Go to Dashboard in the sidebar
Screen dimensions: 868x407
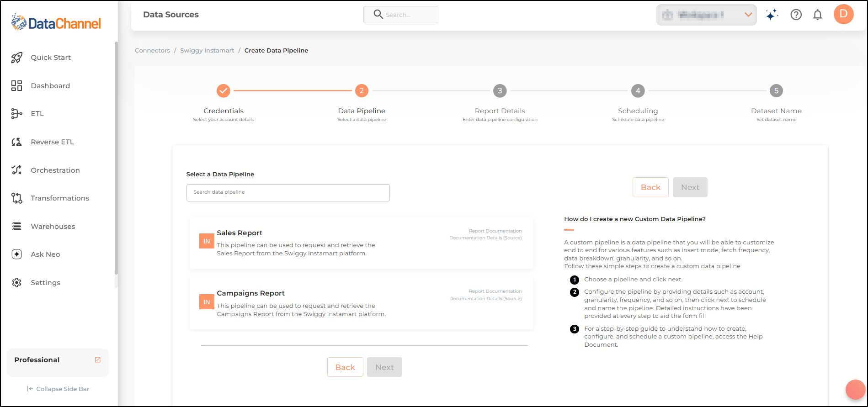click(x=50, y=85)
